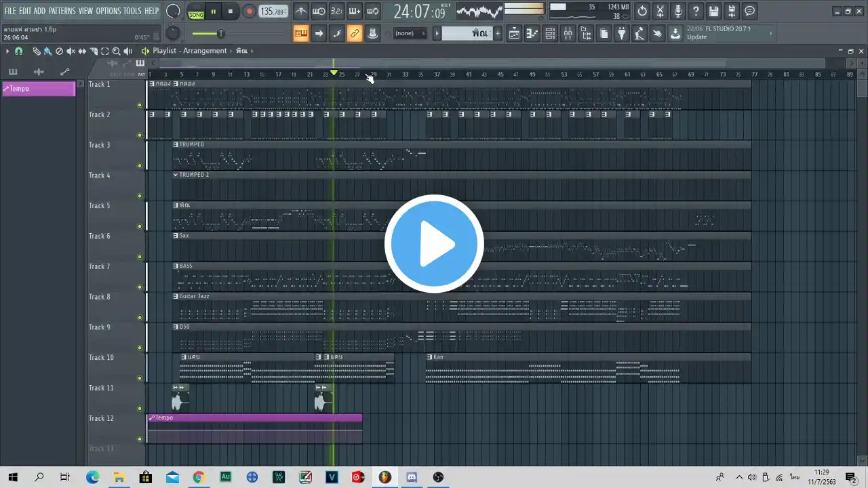This screenshot has height=488, width=868.
Task: Pause playback with the pause button
Action: point(213,12)
